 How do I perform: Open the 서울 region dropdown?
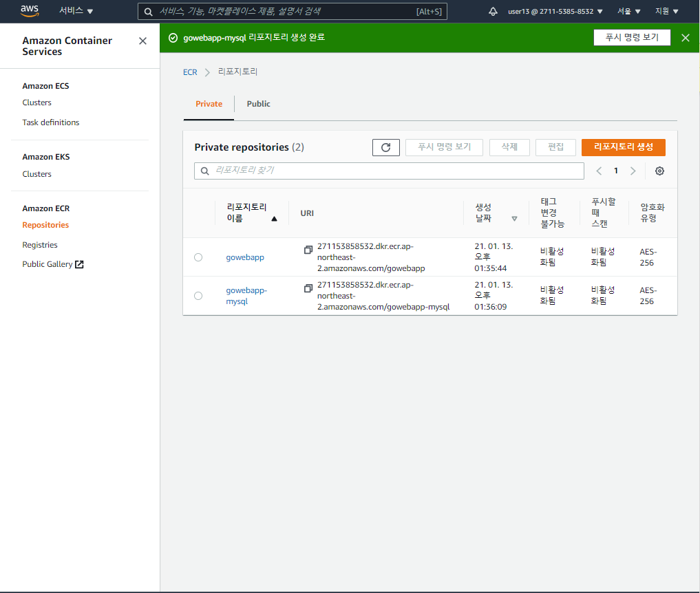628,11
